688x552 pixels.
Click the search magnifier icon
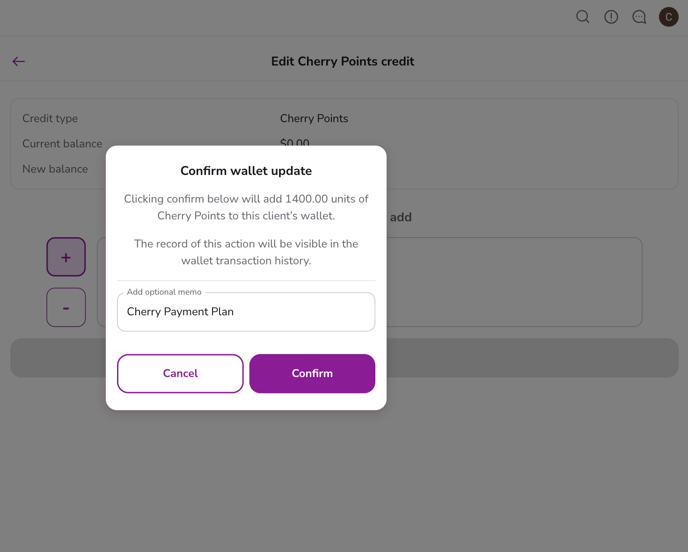coord(582,17)
